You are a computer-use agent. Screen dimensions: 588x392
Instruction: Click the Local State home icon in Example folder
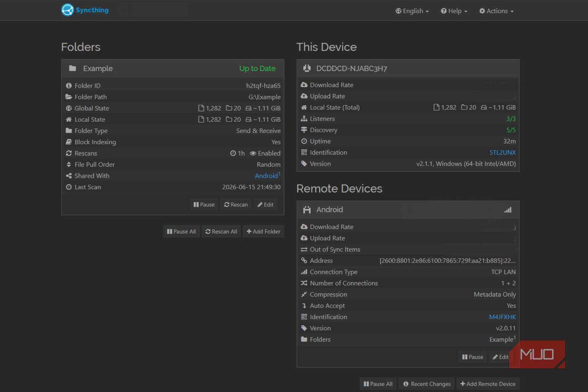[69, 119]
